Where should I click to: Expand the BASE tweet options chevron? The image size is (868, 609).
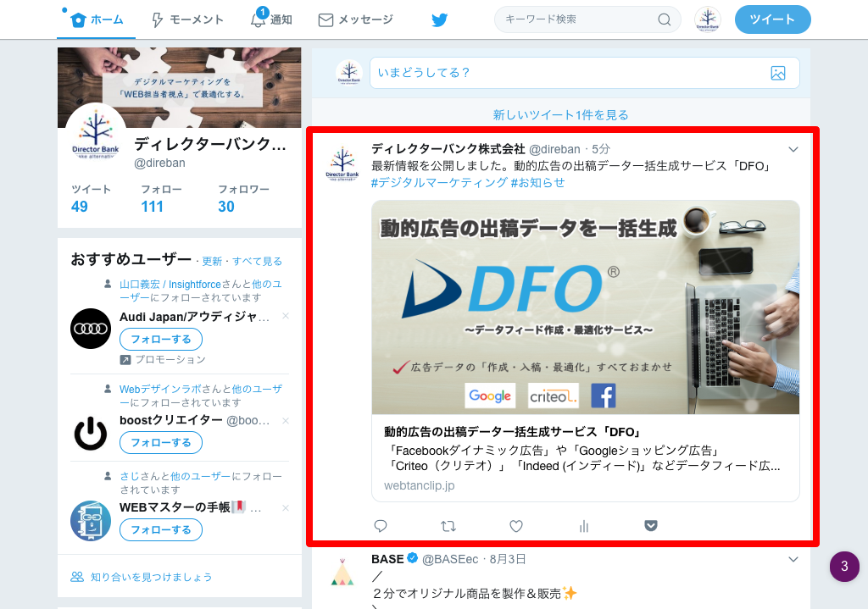[793, 559]
